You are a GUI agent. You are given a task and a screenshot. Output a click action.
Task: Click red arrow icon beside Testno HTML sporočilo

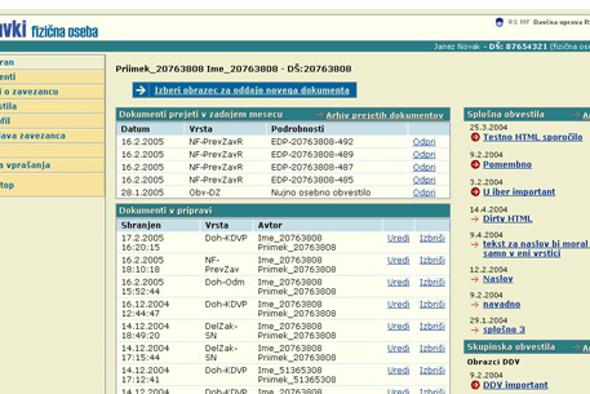point(475,137)
